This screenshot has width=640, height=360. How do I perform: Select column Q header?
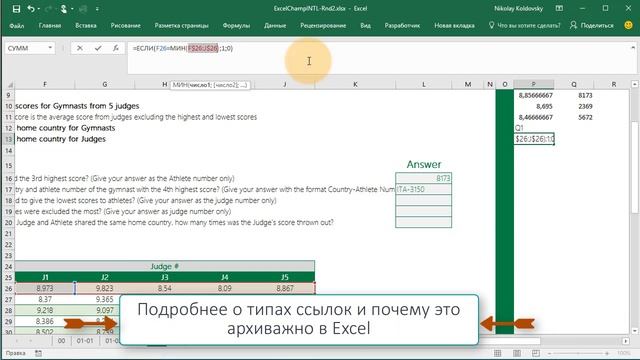574,84
